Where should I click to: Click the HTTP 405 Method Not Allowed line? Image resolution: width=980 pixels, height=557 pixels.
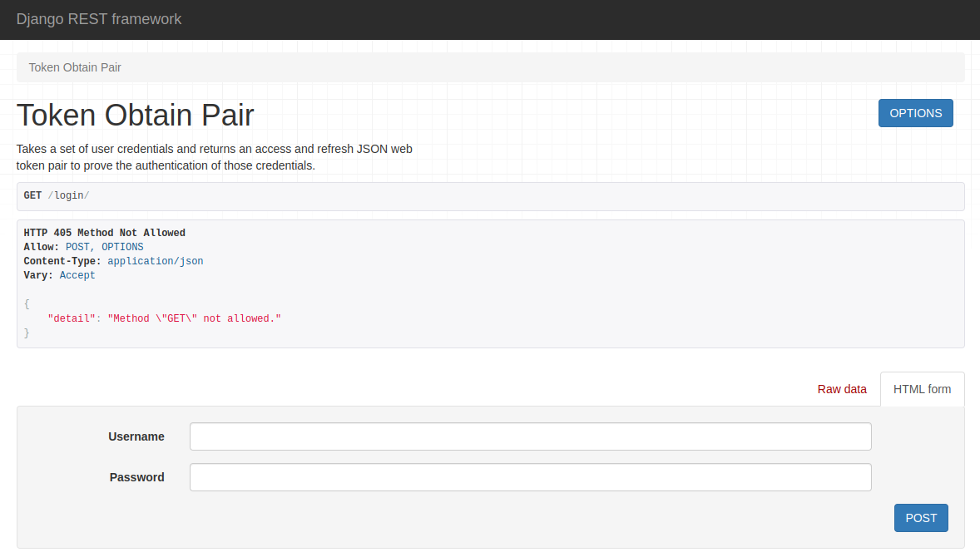[105, 233]
